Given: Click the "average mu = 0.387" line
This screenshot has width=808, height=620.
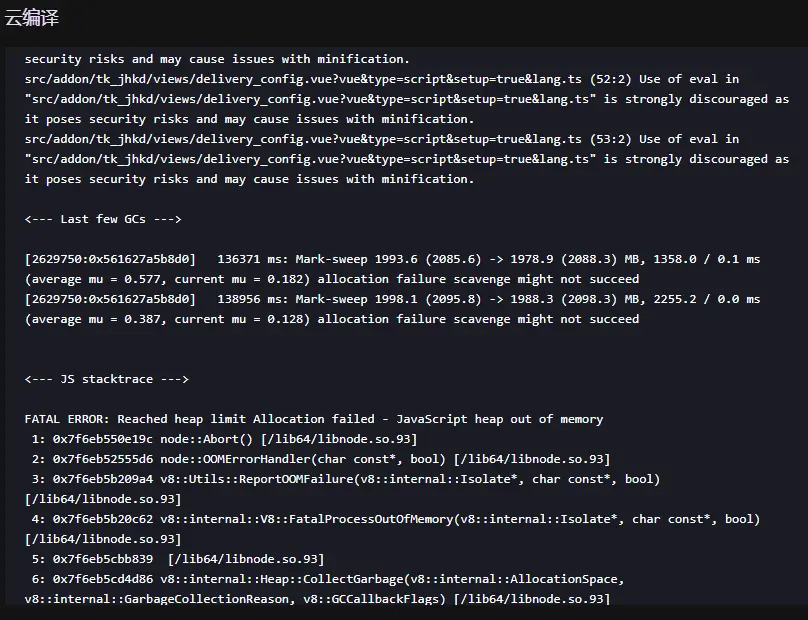Looking at the screenshot, I should tap(332, 319).
